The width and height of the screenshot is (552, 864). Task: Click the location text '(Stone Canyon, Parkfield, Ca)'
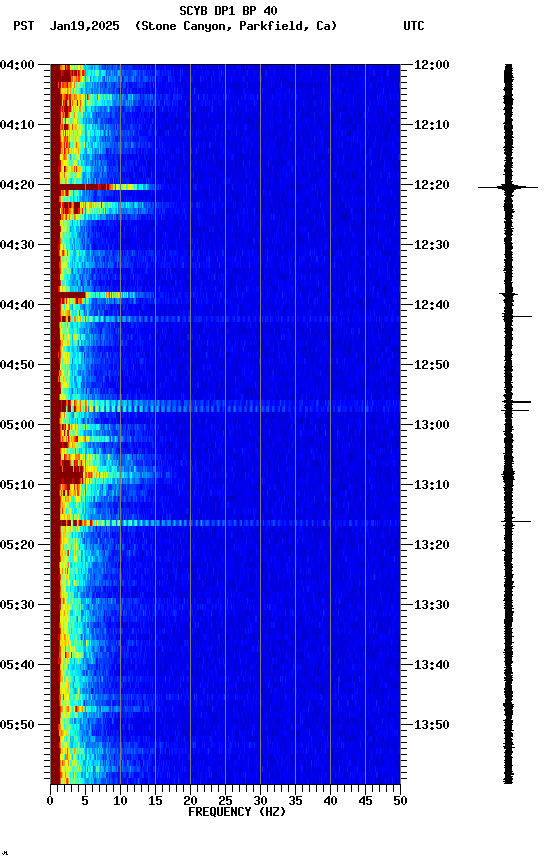(x=236, y=26)
